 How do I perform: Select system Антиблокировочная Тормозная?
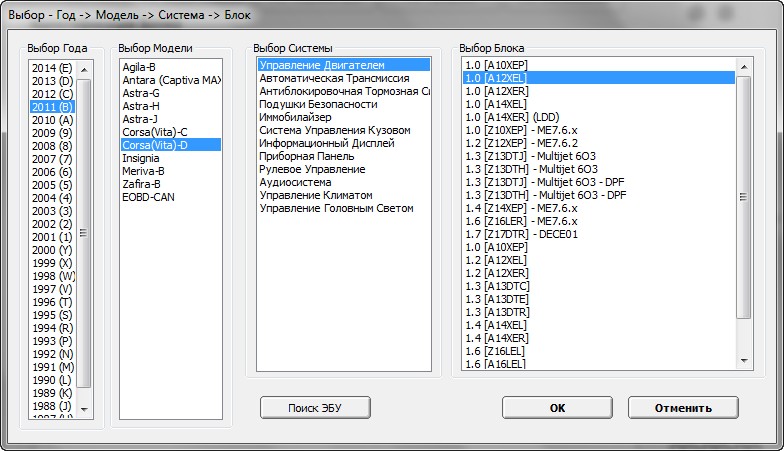click(x=344, y=91)
